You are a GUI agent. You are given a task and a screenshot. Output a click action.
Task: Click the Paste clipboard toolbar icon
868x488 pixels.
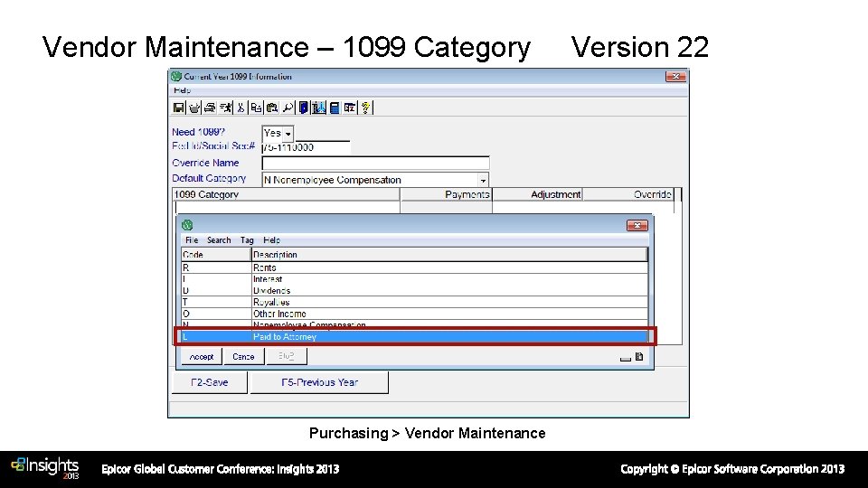272,108
